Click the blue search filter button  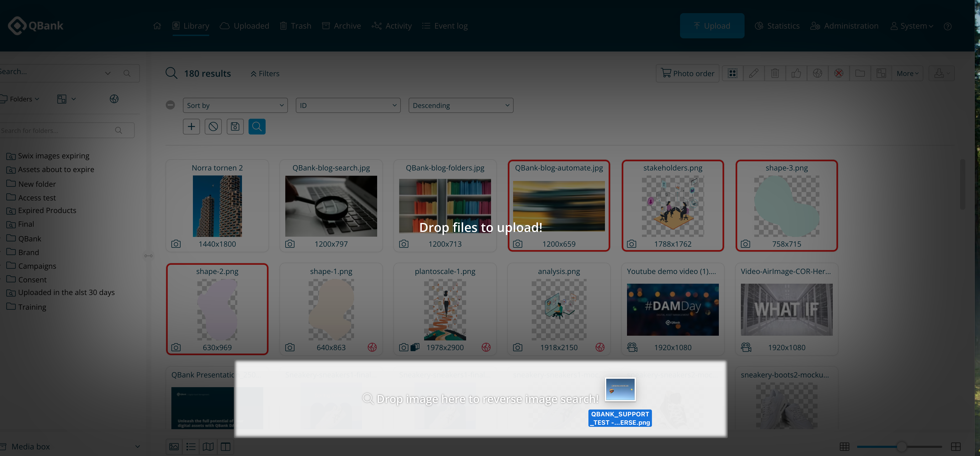257,126
